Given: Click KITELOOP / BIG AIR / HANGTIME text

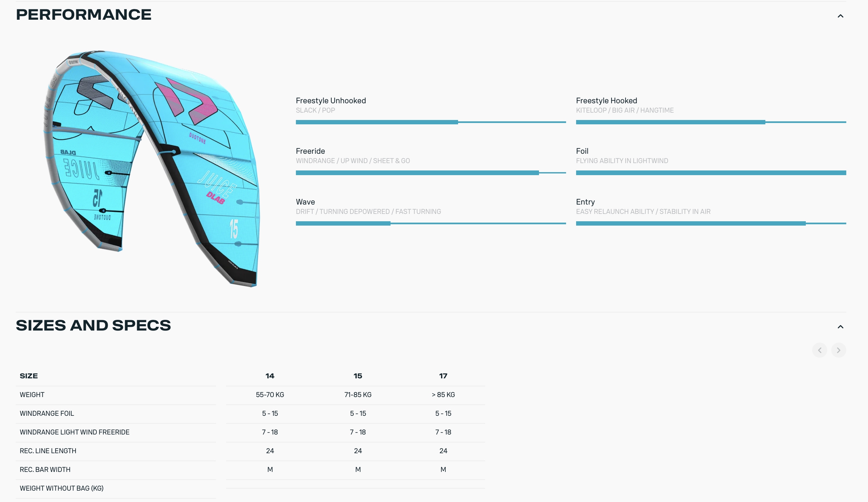Looking at the screenshot, I should [625, 110].
